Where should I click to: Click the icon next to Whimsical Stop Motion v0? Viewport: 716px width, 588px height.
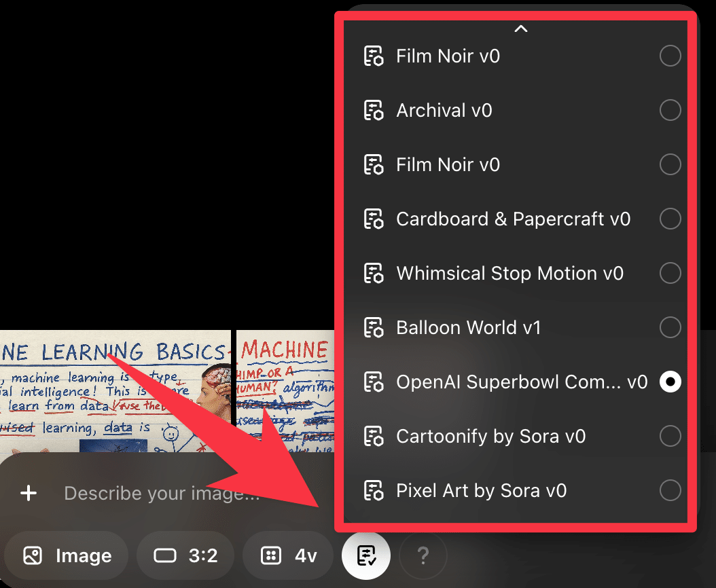[374, 274]
